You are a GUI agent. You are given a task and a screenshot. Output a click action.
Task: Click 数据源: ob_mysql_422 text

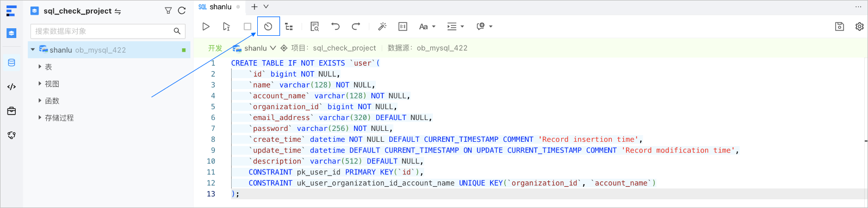[x=427, y=48]
